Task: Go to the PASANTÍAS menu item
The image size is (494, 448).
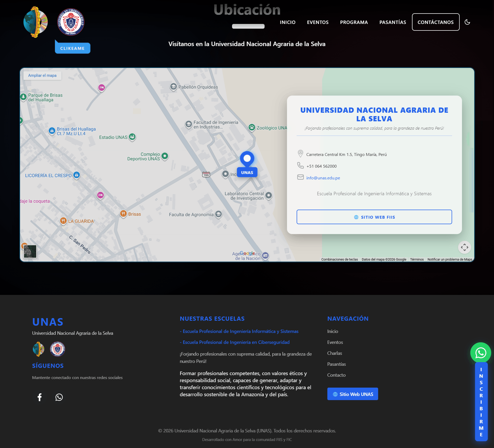Action: (392, 22)
